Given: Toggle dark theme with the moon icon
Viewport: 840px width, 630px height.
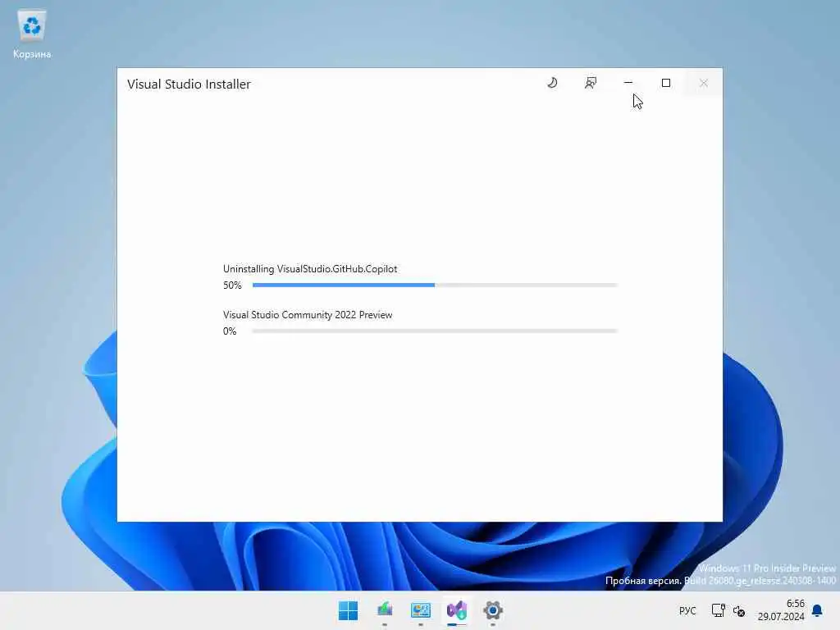Looking at the screenshot, I should point(552,83).
